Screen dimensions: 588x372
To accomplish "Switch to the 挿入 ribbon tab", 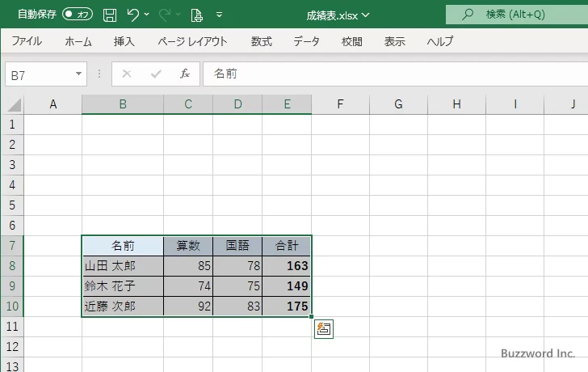I will tap(124, 41).
